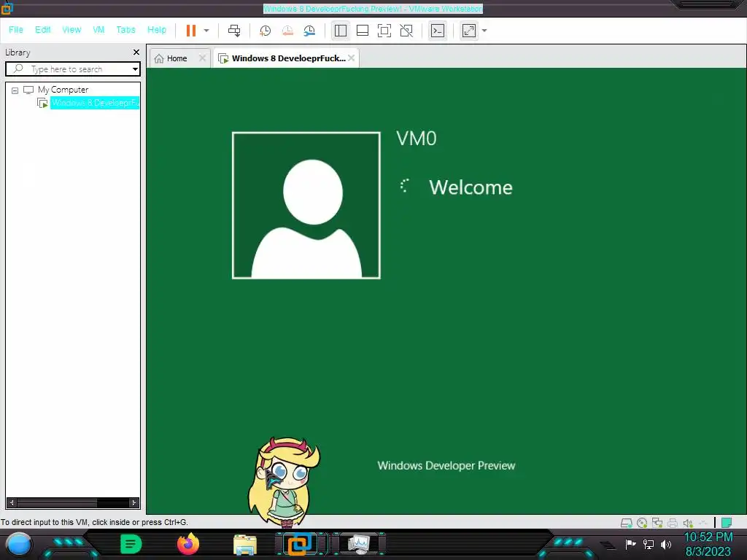The width and height of the screenshot is (747, 560).
Task: Click library scrollbar left arrow
Action: [12, 502]
